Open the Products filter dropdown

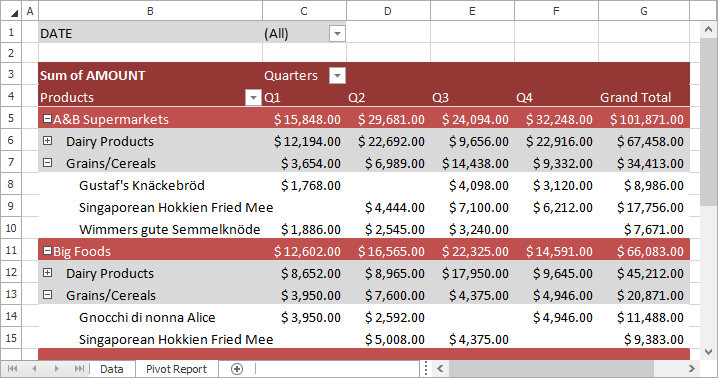click(x=253, y=97)
